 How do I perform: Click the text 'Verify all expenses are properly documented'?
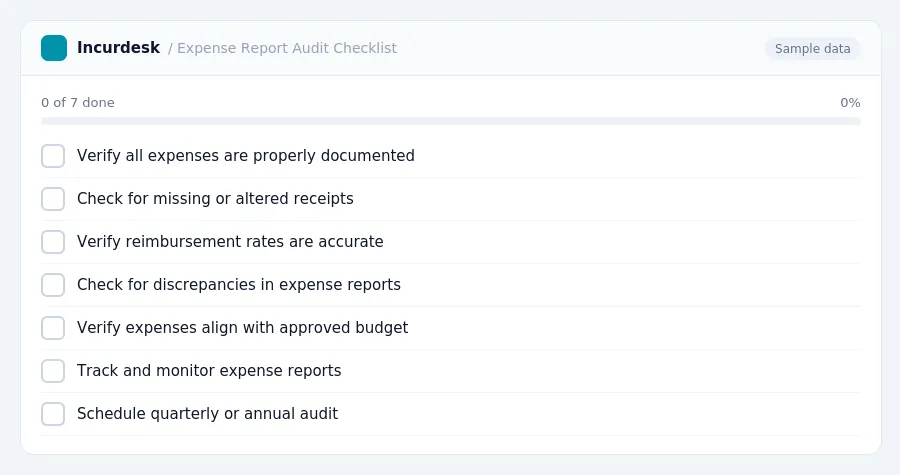click(x=246, y=155)
